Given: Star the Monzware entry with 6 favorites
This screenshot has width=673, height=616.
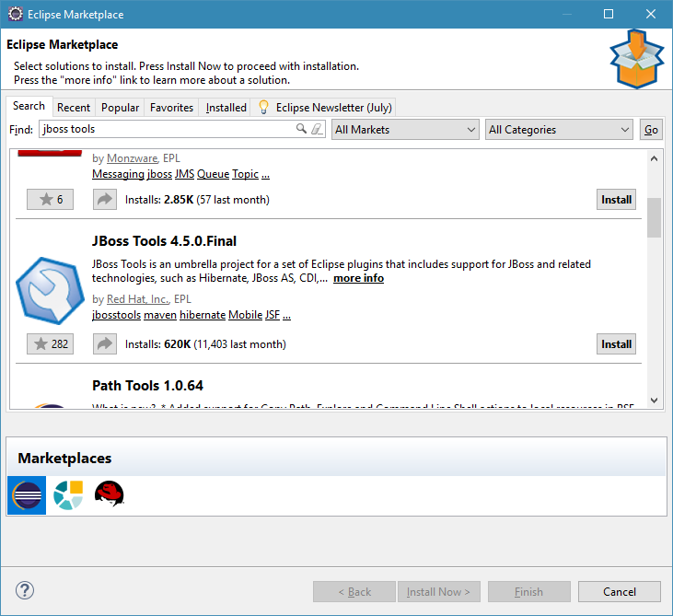Looking at the screenshot, I should coord(51,199).
